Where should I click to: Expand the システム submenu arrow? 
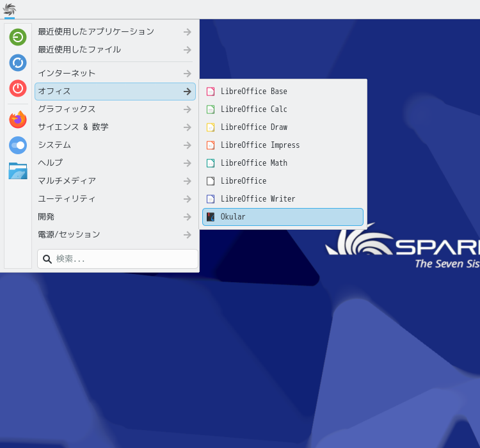(188, 145)
